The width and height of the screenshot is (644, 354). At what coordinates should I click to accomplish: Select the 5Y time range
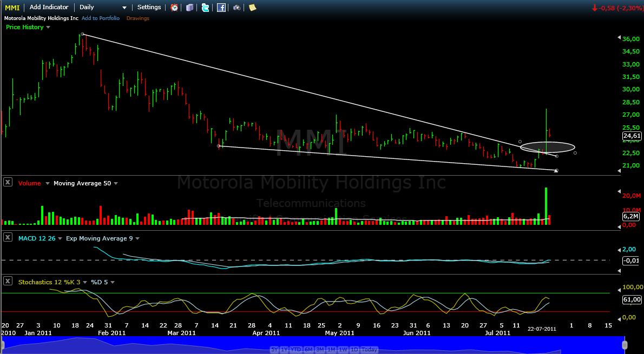(274, 350)
